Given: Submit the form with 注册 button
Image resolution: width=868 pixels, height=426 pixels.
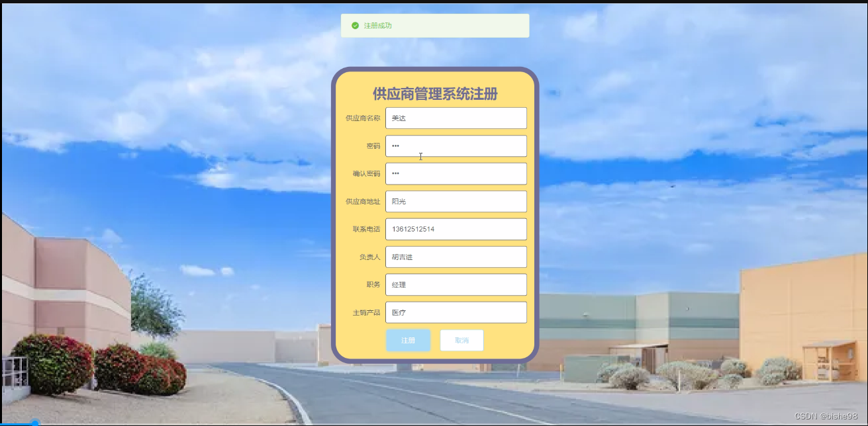Looking at the screenshot, I should point(409,341).
